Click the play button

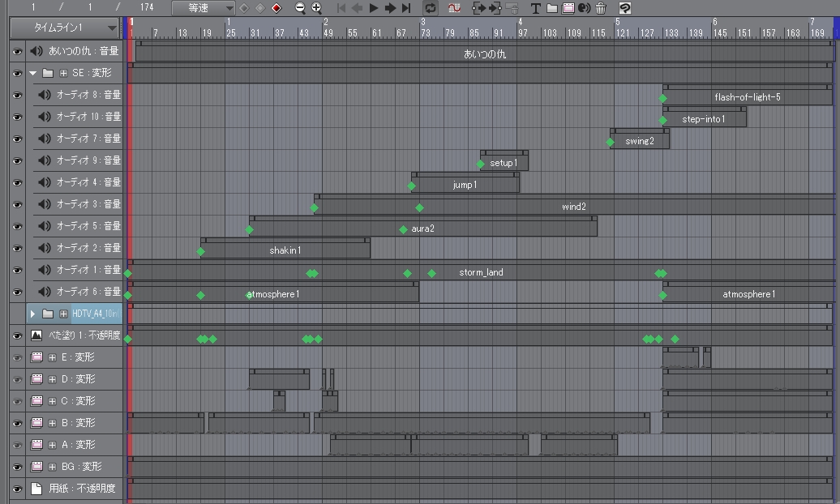(374, 8)
